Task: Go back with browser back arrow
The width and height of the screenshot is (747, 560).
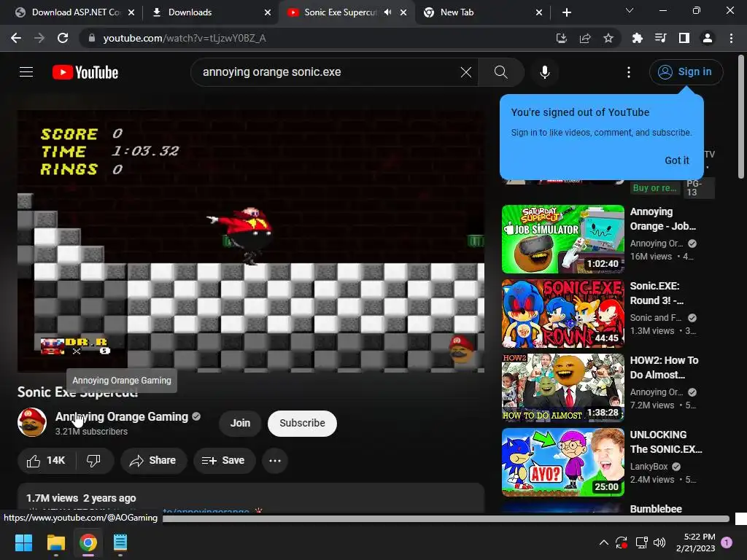Action: click(x=16, y=38)
